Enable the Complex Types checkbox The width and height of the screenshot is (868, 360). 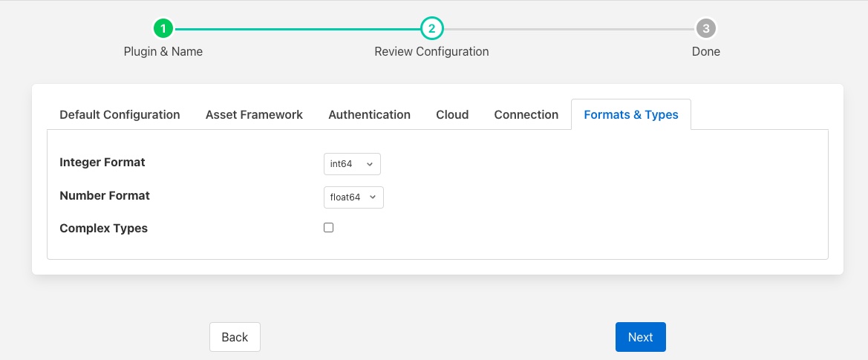329,228
